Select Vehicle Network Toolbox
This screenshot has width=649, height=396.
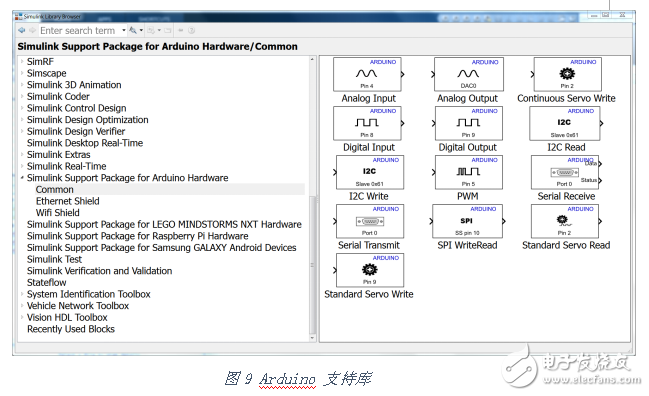[78, 306]
